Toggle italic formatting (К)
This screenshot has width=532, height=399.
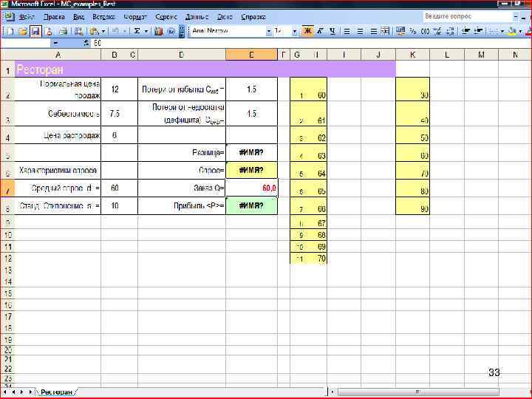pyautogui.click(x=320, y=31)
